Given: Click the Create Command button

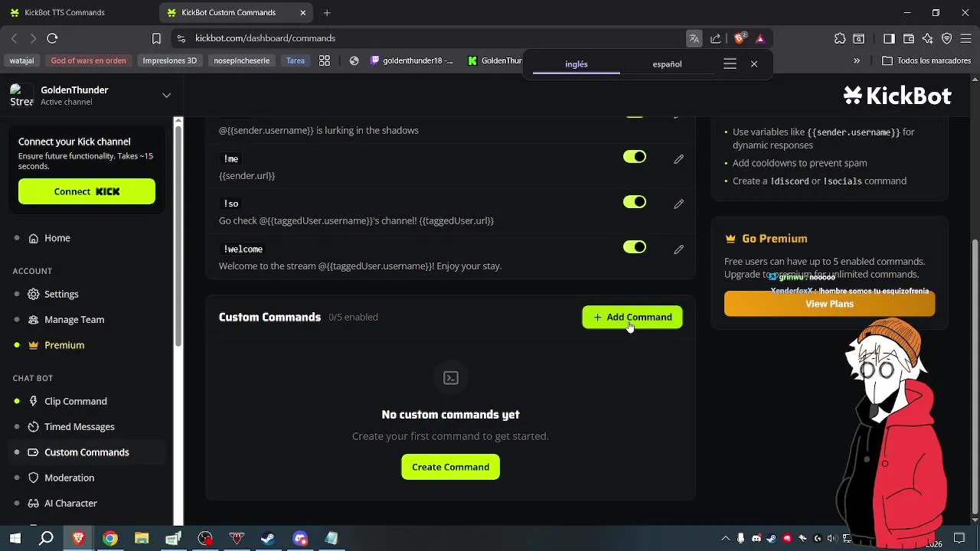Looking at the screenshot, I should 450,467.
